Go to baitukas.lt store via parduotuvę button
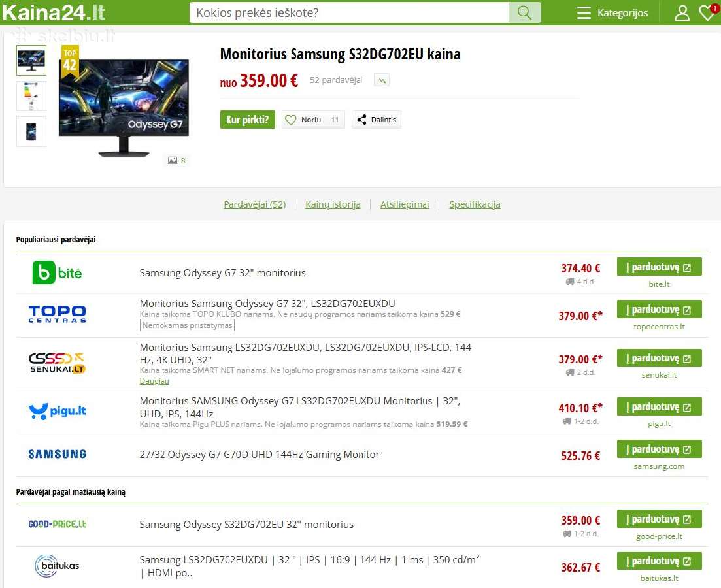 click(x=660, y=561)
